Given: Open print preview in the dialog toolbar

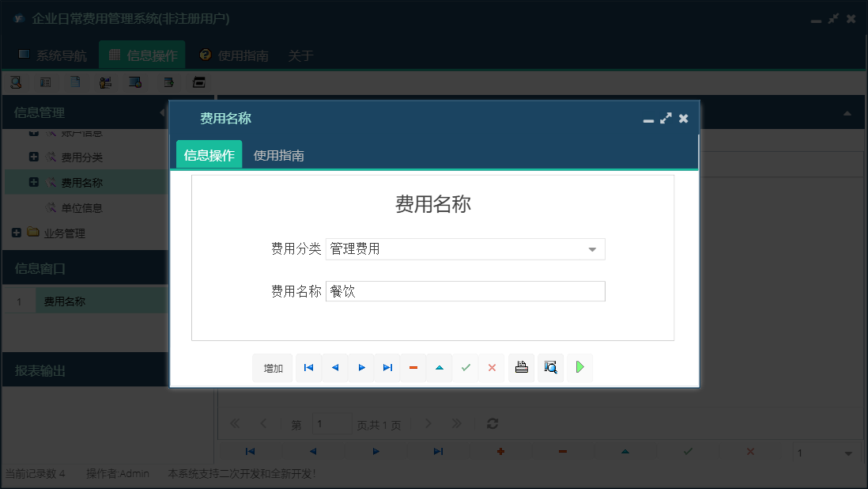Looking at the screenshot, I should tap(550, 367).
